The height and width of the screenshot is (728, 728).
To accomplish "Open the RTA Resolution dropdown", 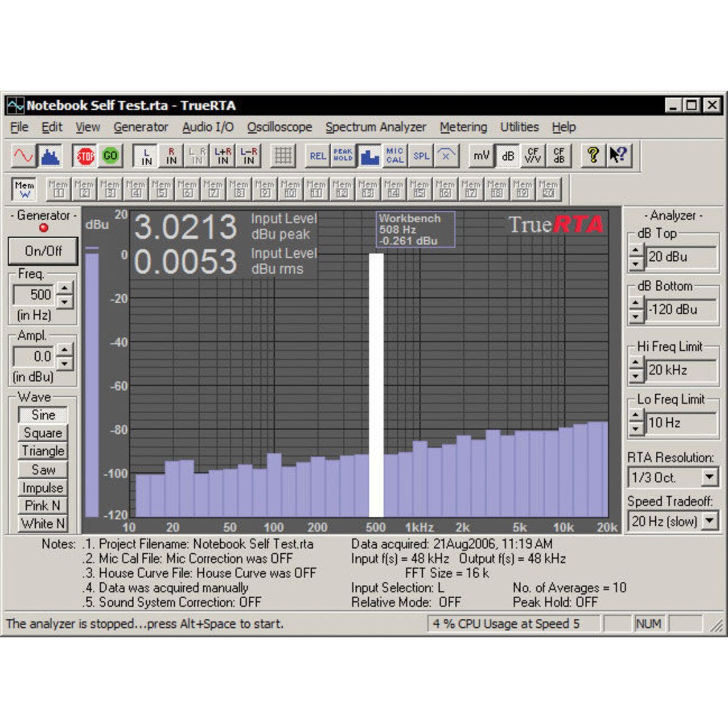I will [709, 477].
